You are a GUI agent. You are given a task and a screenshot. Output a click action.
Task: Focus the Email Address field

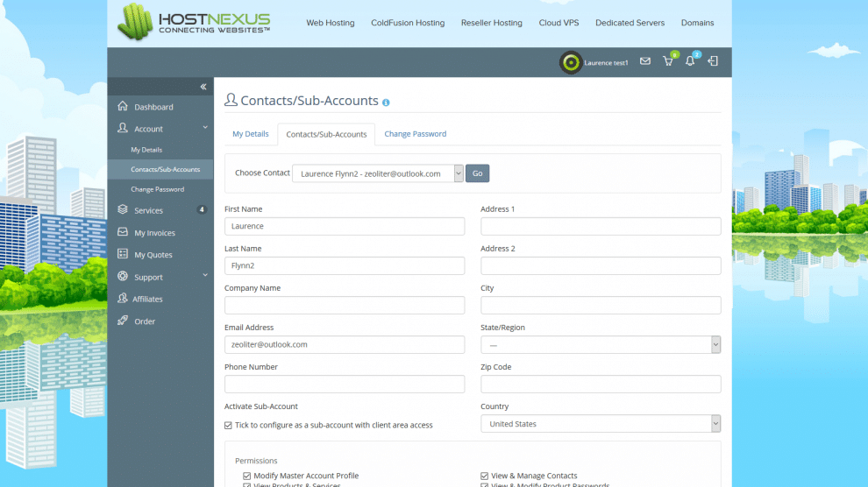pyautogui.click(x=345, y=345)
